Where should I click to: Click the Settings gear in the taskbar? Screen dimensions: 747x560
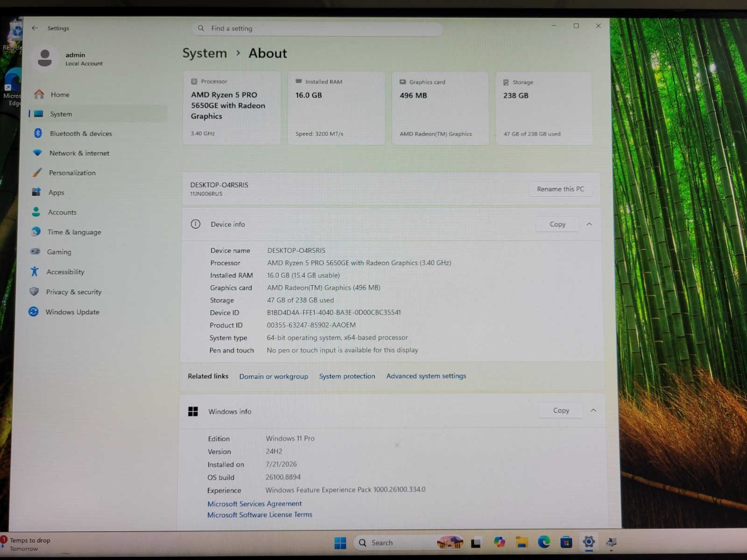click(x=589, y=542)
